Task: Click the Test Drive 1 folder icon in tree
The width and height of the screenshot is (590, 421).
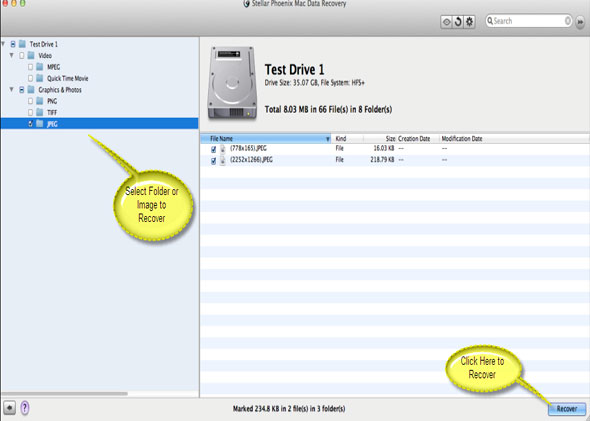Action: pyautogui.click(x=22, y=44)
